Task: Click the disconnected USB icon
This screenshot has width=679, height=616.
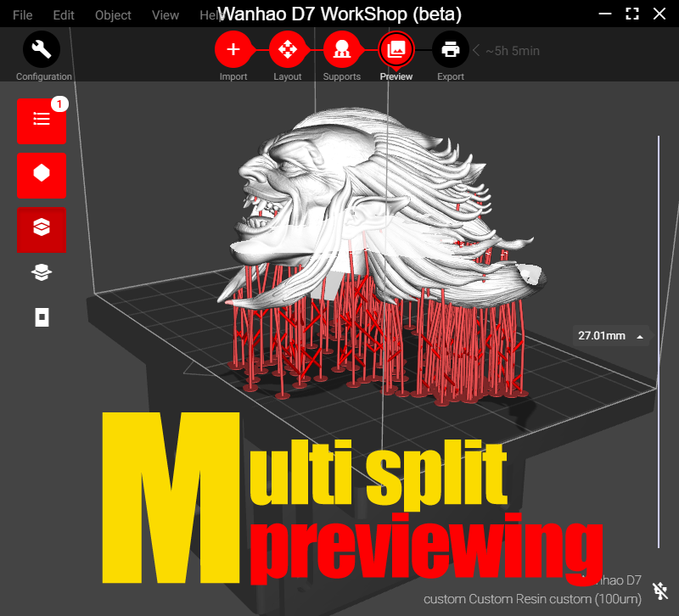Action: tap(659, 591)
